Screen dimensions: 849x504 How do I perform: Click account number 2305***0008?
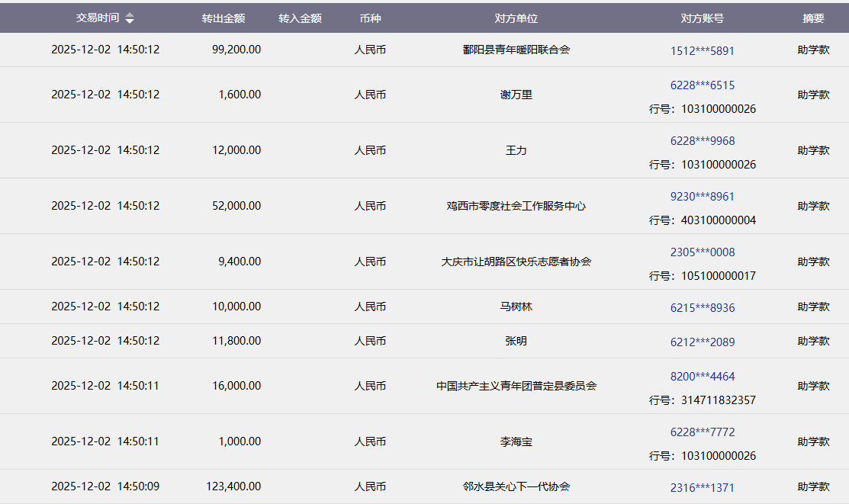coord(703,252)
